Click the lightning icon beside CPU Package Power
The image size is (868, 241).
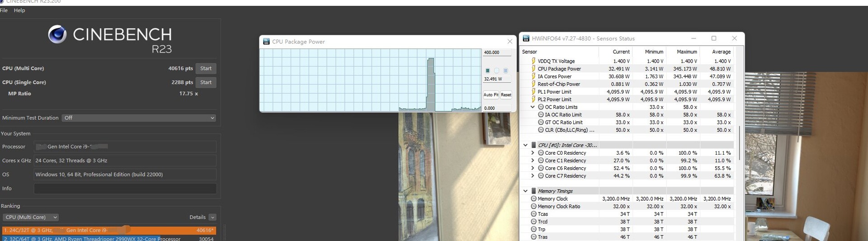pyautogui.click(x=533, y=69)
